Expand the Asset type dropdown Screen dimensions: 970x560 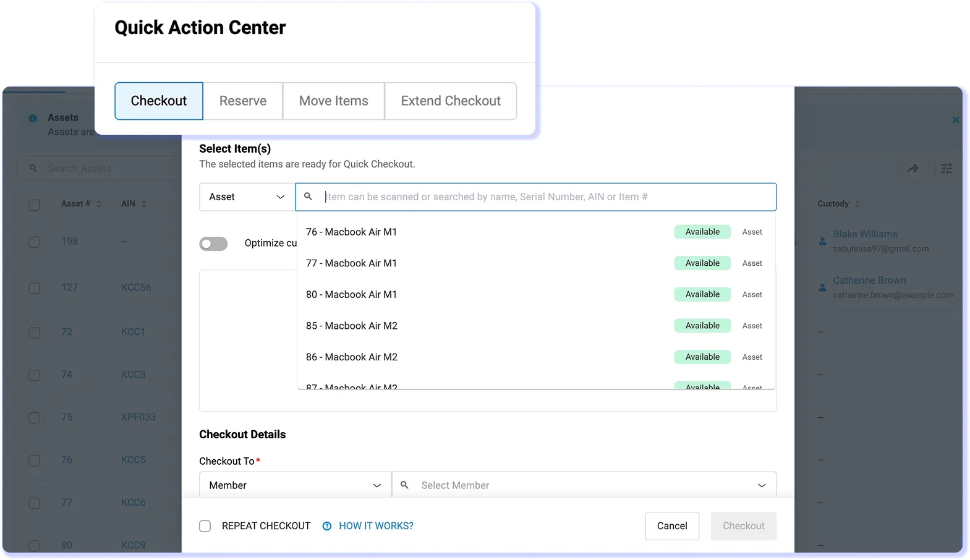tap(247, 197)
